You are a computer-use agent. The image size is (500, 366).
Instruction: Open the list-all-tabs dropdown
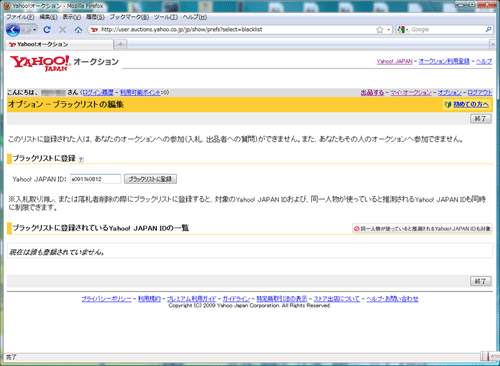click(493, 44)
